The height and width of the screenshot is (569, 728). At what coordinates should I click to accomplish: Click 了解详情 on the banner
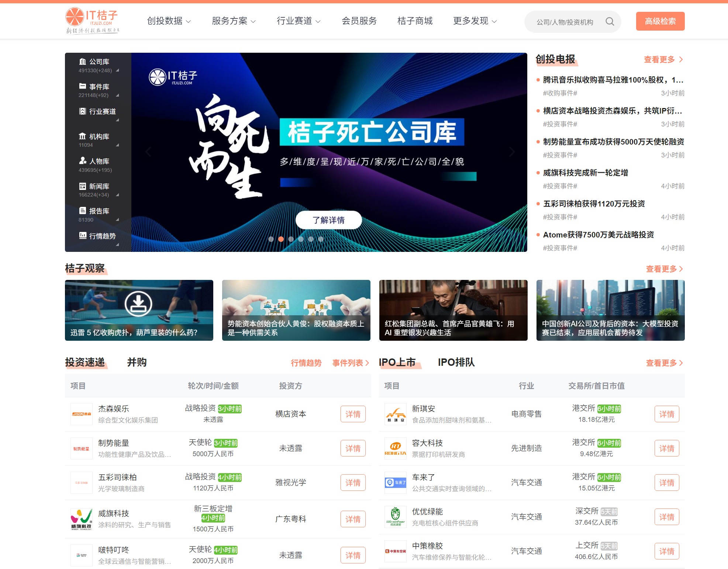328,220
